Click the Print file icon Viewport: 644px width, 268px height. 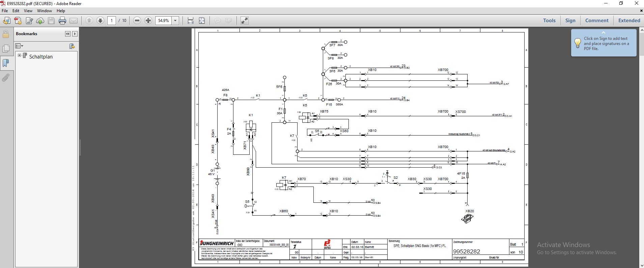coord(62,21)
